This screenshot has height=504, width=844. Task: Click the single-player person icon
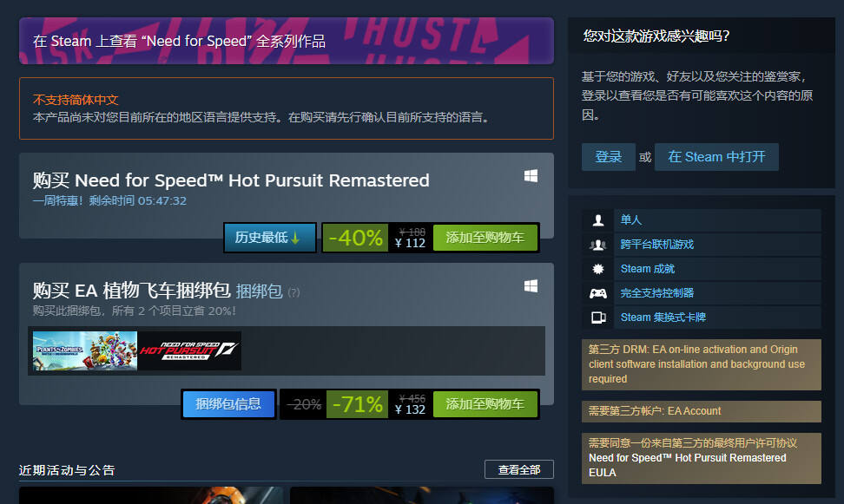[x=597, y=220]
